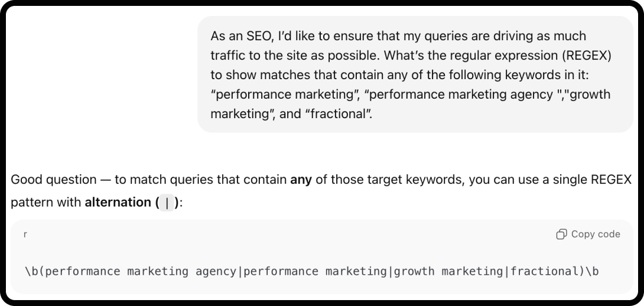Click "Good question" at reply start

coord(53,180)
